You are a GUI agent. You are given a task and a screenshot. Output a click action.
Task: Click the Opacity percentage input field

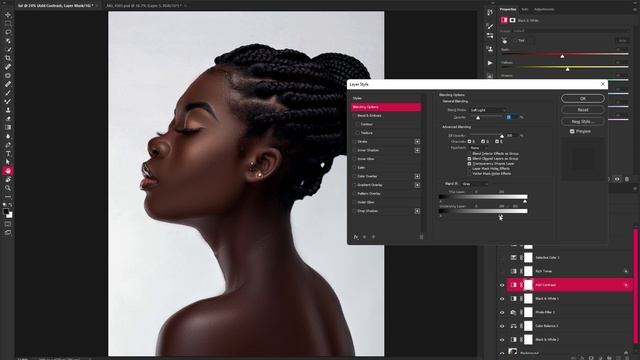click(x=511, y=117)
